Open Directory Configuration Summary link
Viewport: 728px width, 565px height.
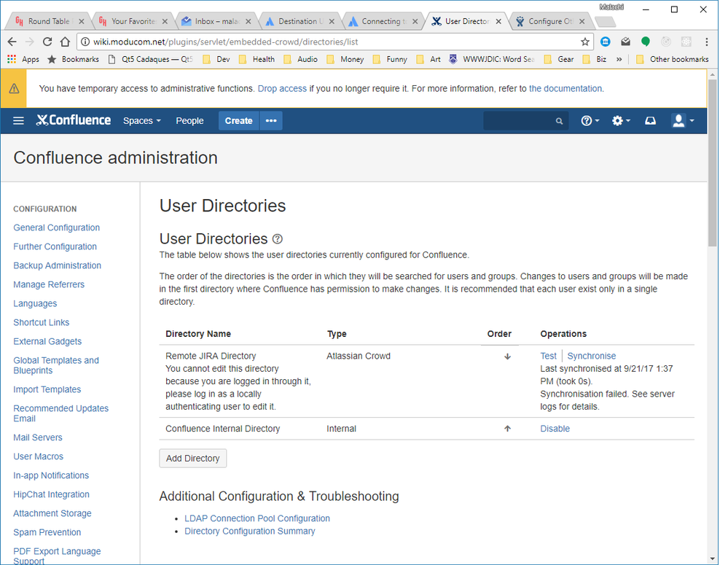tap(250, 531)
